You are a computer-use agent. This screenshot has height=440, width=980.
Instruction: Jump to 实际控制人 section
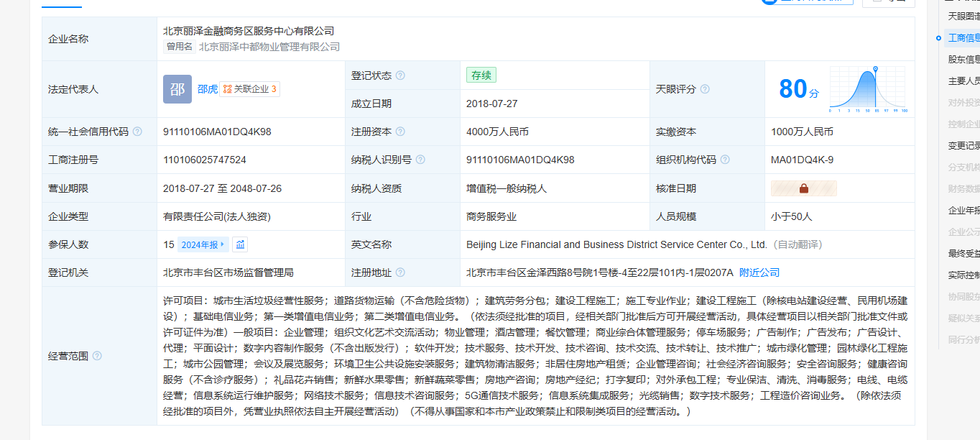point(963,275)
